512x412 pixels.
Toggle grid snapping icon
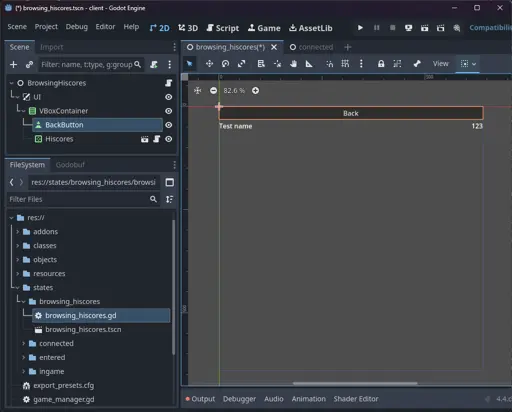click(345, 64)
